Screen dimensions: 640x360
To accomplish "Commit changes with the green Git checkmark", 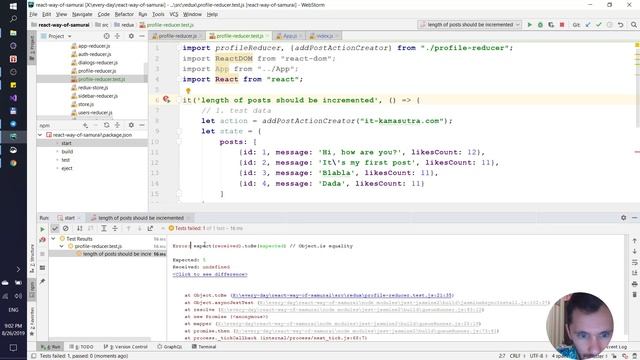I will tap(598, 25).
